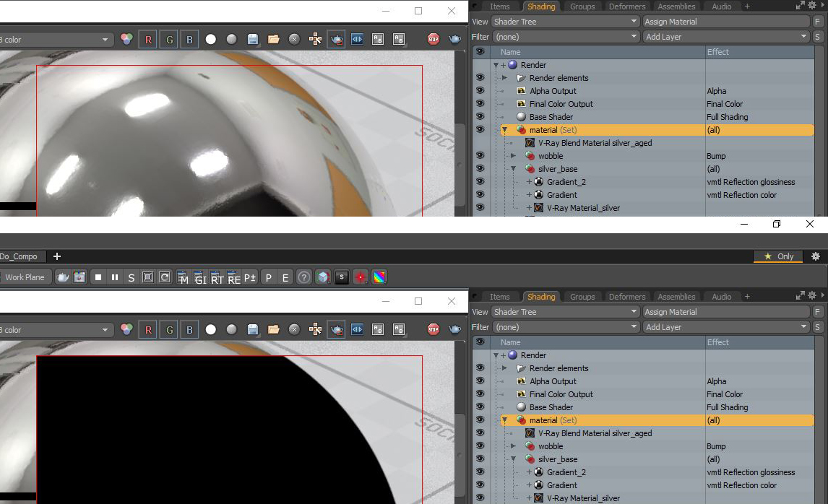The height and width of the screenshot is (504, 828).
Task: Pause using the pause button beside the S icon
Action: pyautogui.click(x=115, y=277)
